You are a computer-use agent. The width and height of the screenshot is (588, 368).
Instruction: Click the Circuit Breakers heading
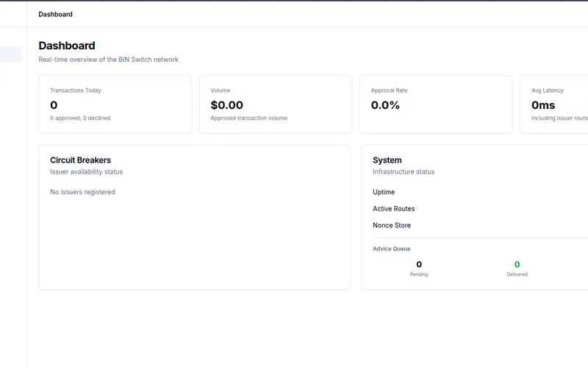pos(81,160)
